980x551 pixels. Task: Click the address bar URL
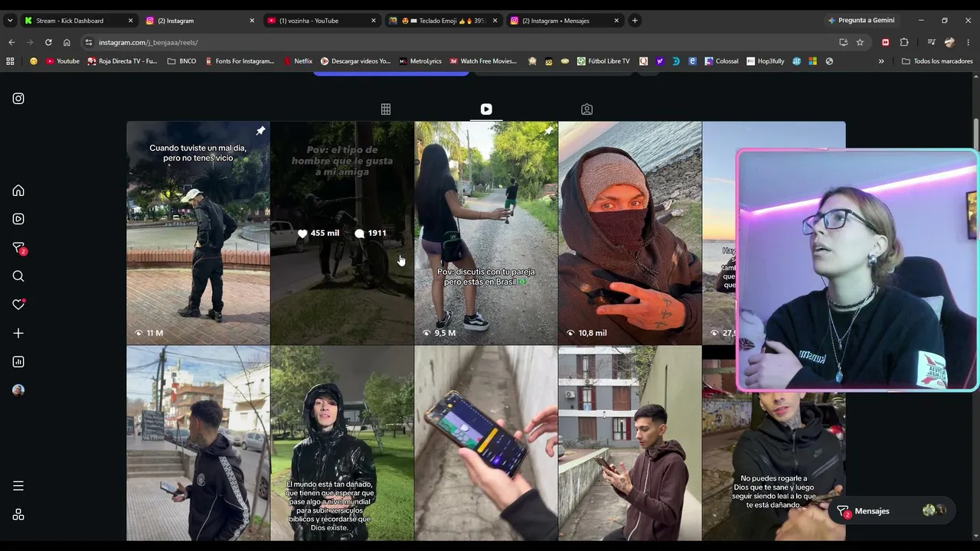tap(149, 43)
